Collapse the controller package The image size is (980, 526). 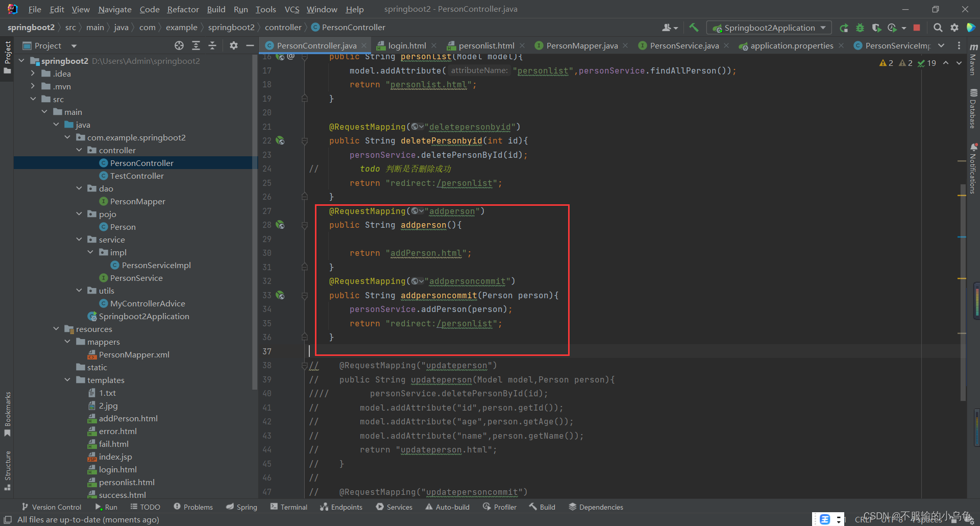point(79,150)
